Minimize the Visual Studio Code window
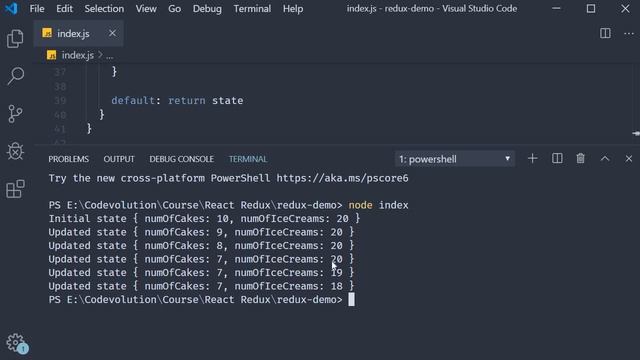The image size is (640, 360). pyautogui.click(x=556, y=9)
